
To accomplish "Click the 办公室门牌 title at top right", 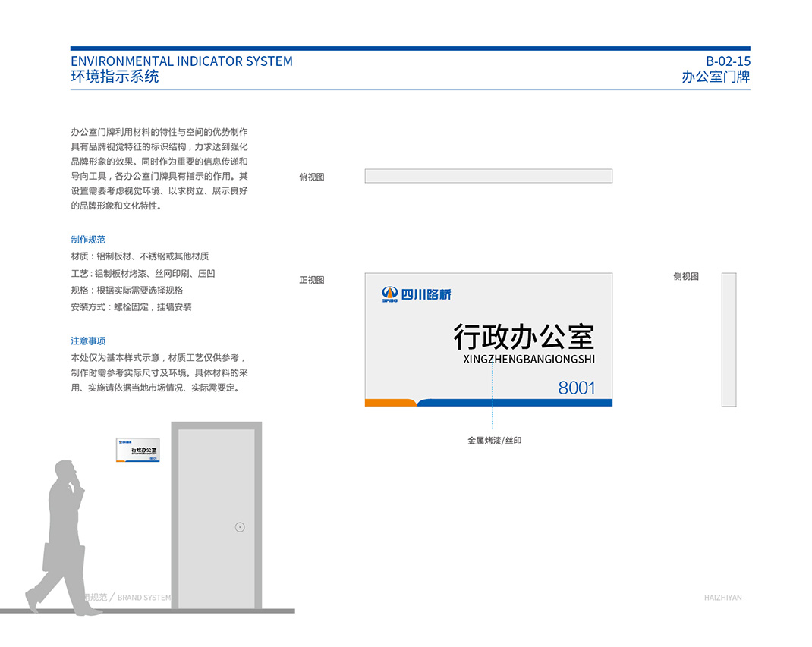I will tap(716, 77).
